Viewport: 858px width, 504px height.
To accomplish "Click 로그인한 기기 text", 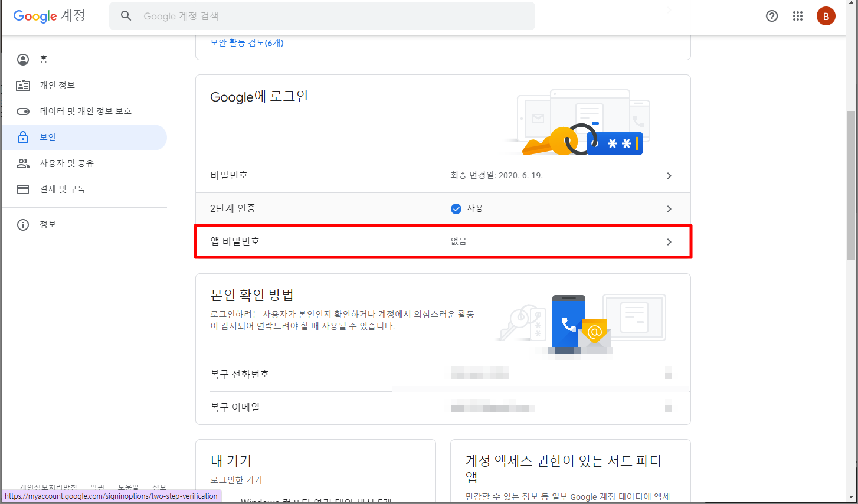I will click(x=236, y=480).
